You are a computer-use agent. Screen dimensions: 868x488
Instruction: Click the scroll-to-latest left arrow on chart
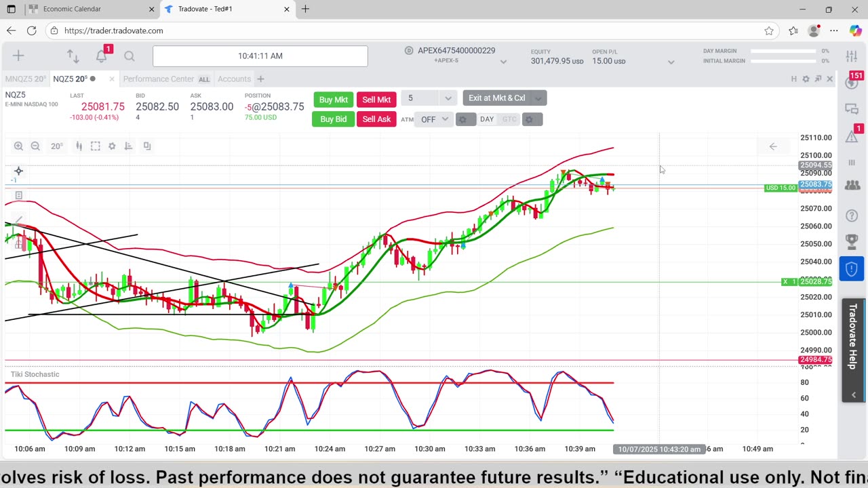(x=773, y=146)
